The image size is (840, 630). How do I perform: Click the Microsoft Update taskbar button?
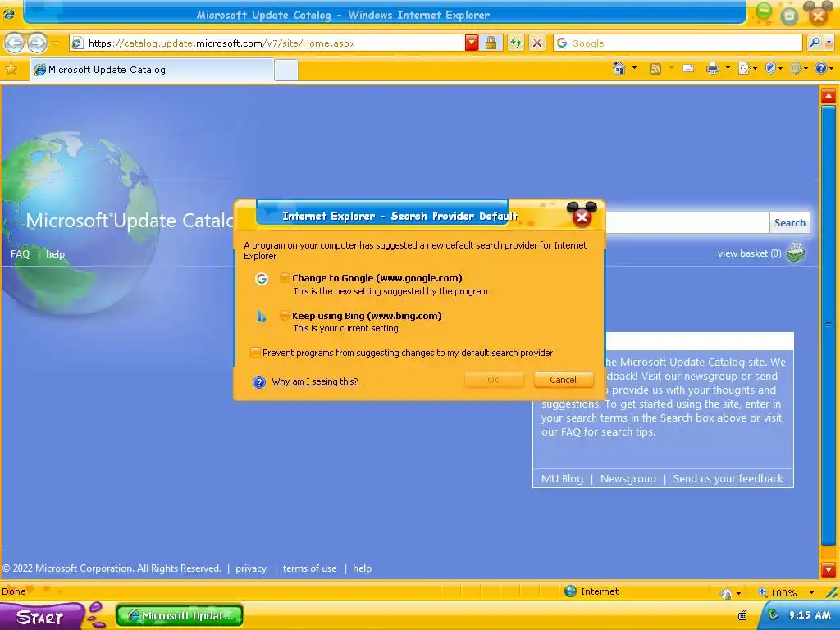[x=180, y=615]
